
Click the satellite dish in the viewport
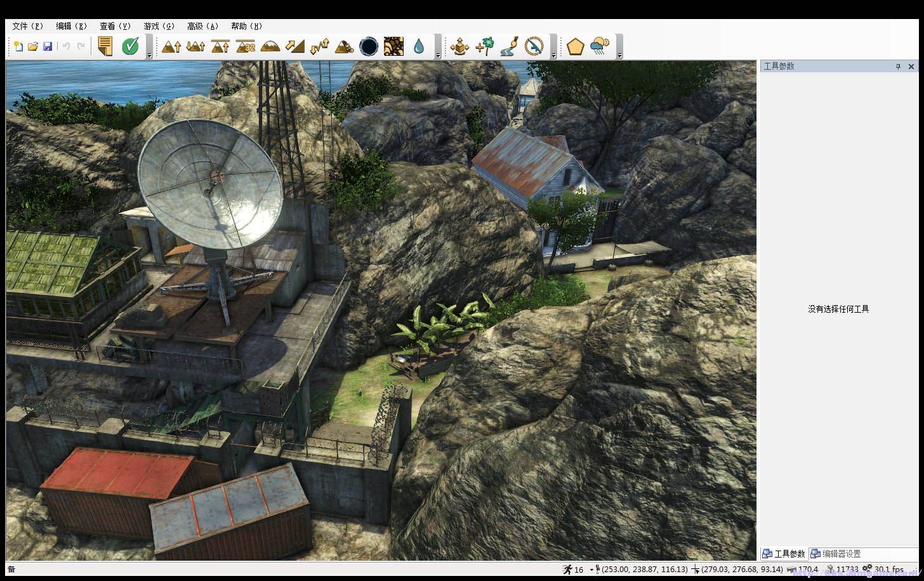pos(211,184)
